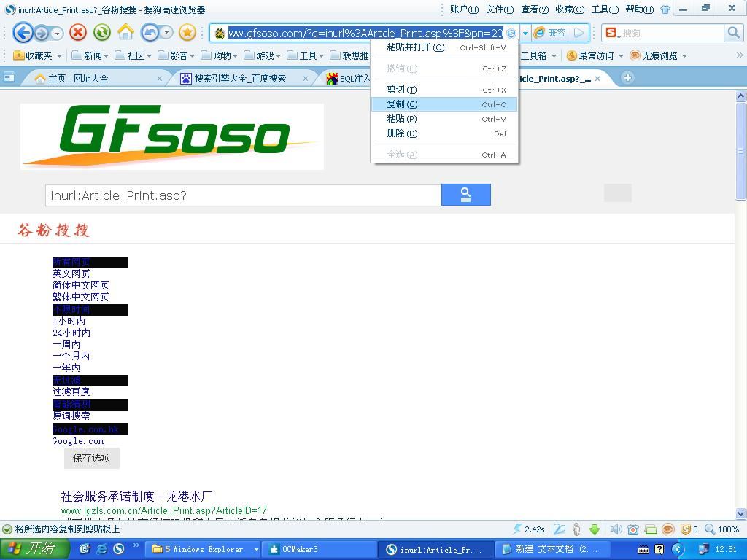Expand the 游戏 bookmark folder

point(262,55)
